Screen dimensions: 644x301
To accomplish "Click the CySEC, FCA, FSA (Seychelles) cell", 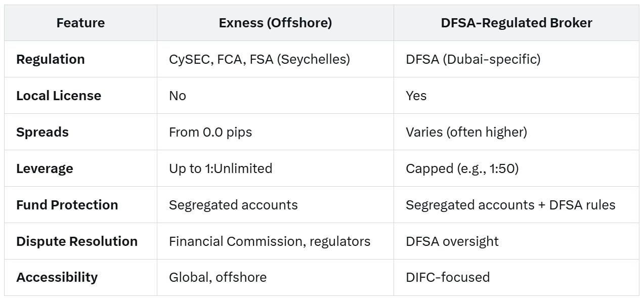I will coord(260,59).
